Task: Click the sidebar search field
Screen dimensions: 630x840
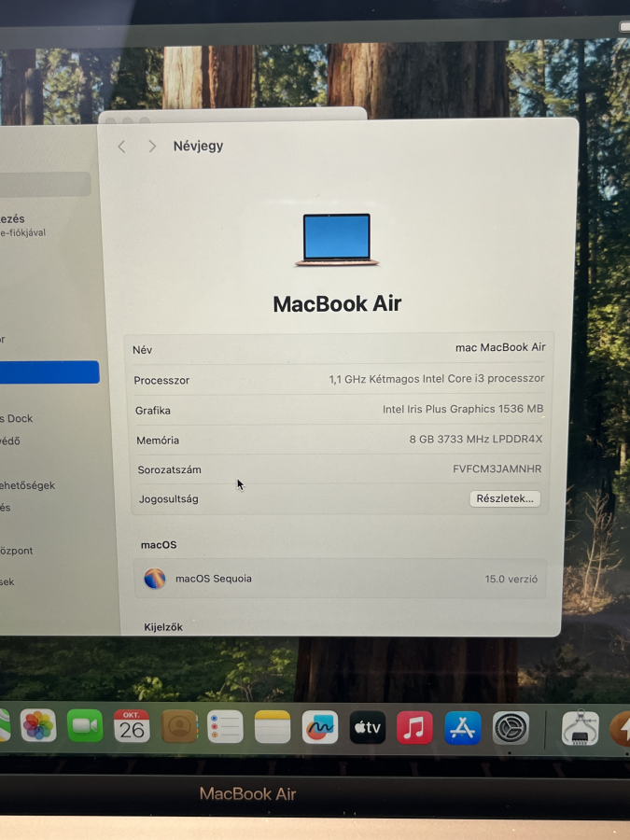Action: [x=45, y=184]
